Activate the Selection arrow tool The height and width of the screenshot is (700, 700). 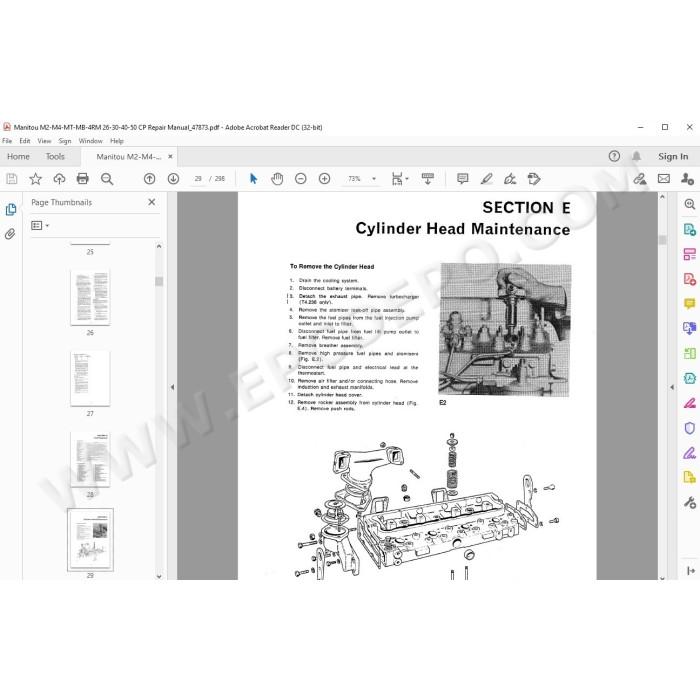coord(254,179)
